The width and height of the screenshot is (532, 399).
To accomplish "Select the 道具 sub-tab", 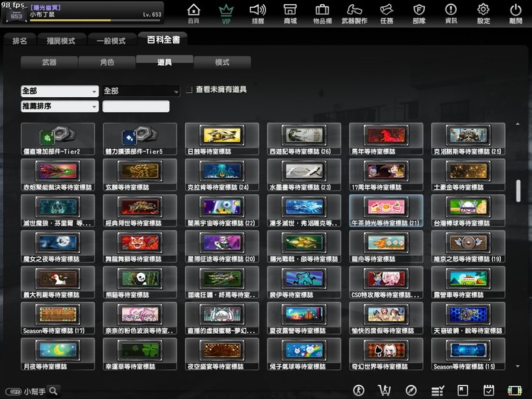I will click(x=165, y=62).
